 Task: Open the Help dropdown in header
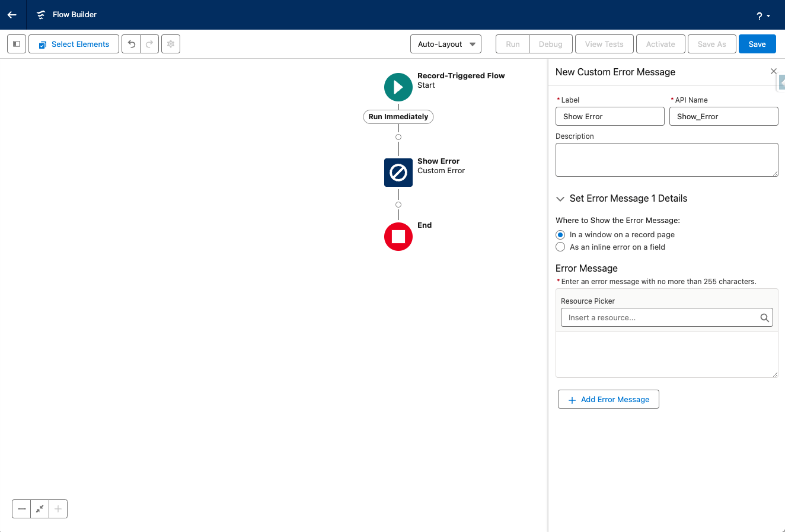tap(763, 15)
